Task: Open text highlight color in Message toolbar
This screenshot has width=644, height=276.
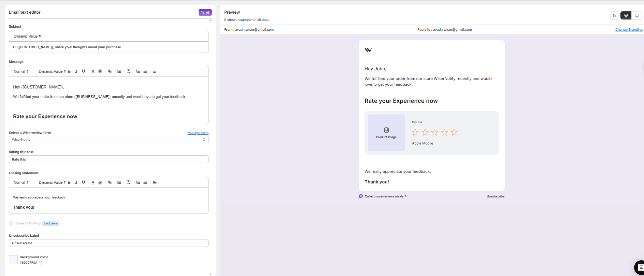Action: pos(100,71)
